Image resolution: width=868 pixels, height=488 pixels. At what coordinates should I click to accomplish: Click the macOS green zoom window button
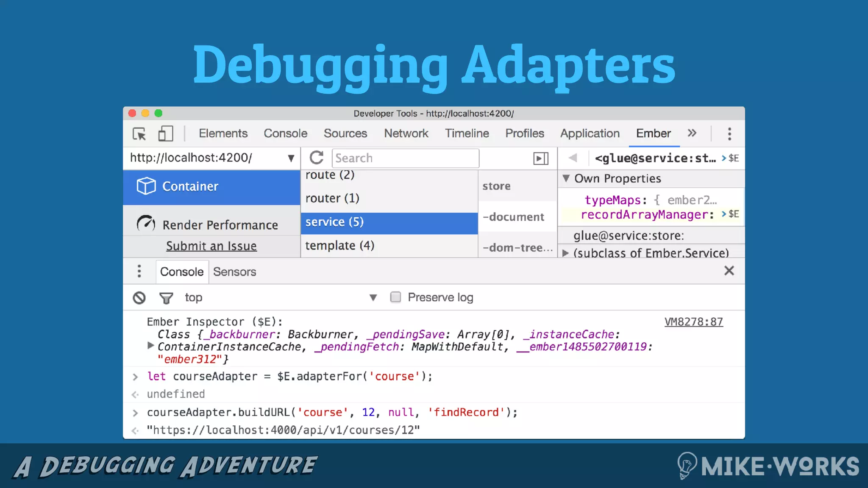pos(159,113)
